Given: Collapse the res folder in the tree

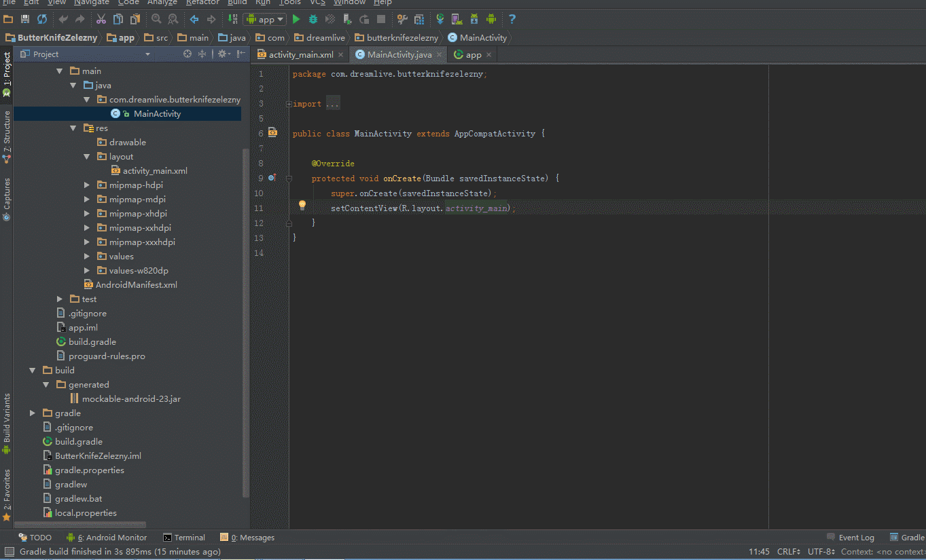Looking at the screenshot, I should click(73, 128).
